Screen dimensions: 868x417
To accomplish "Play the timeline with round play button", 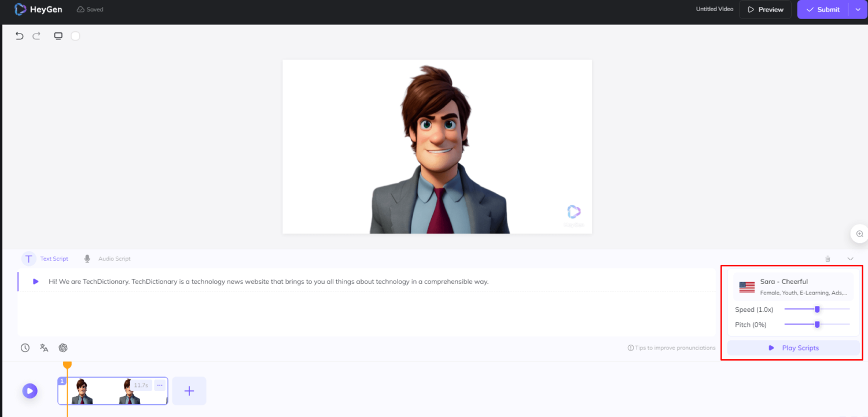I will click(30, 391).
